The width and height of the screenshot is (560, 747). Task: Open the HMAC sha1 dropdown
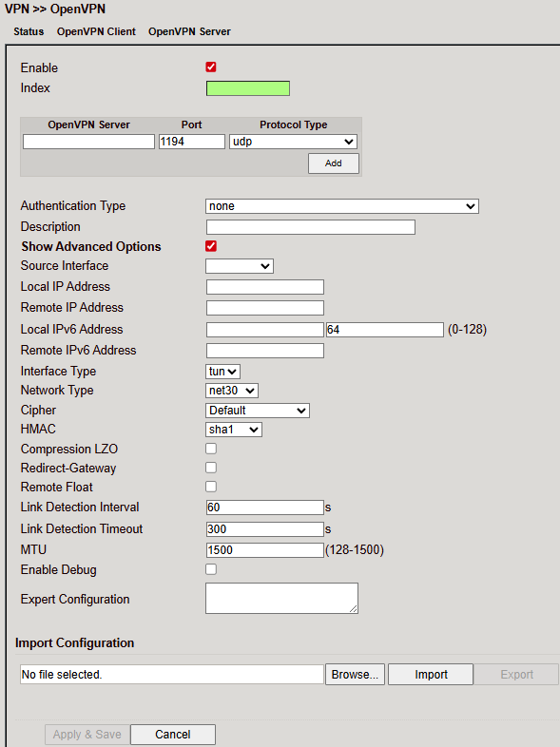234,430
